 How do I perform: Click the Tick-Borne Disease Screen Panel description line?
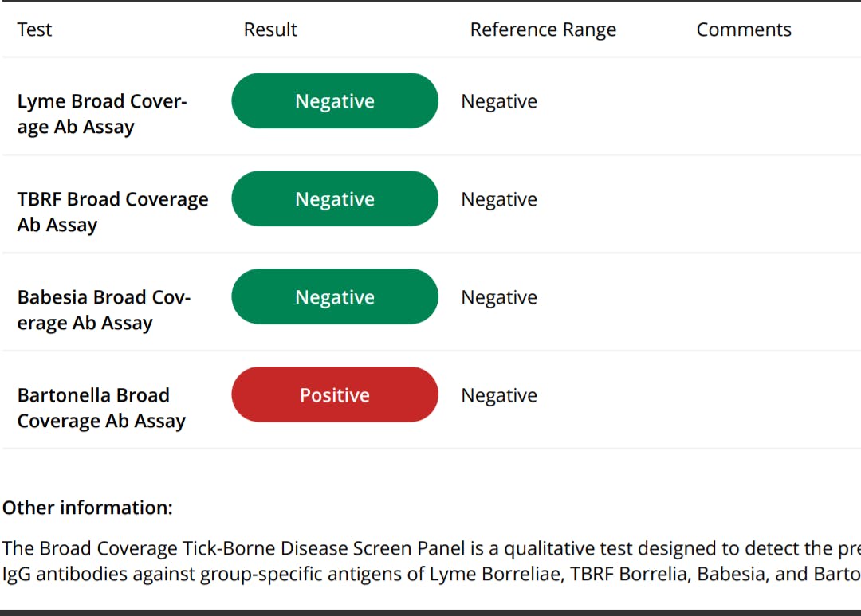pyautogui.click(x=431, y=548)
